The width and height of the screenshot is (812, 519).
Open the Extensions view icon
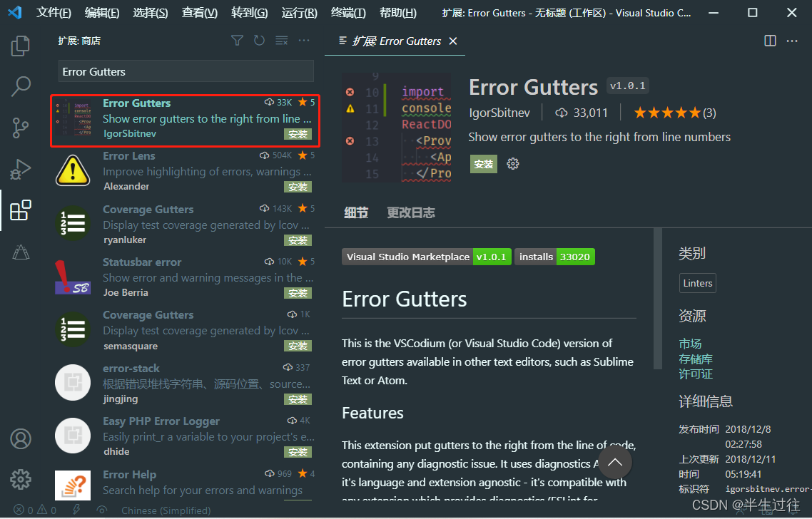pyautogui.click(x=20, y=210)
